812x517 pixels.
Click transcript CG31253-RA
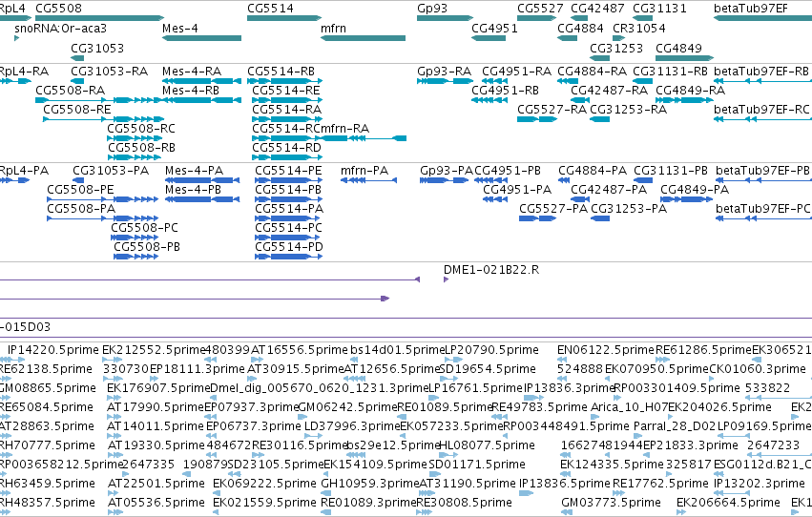628,109
